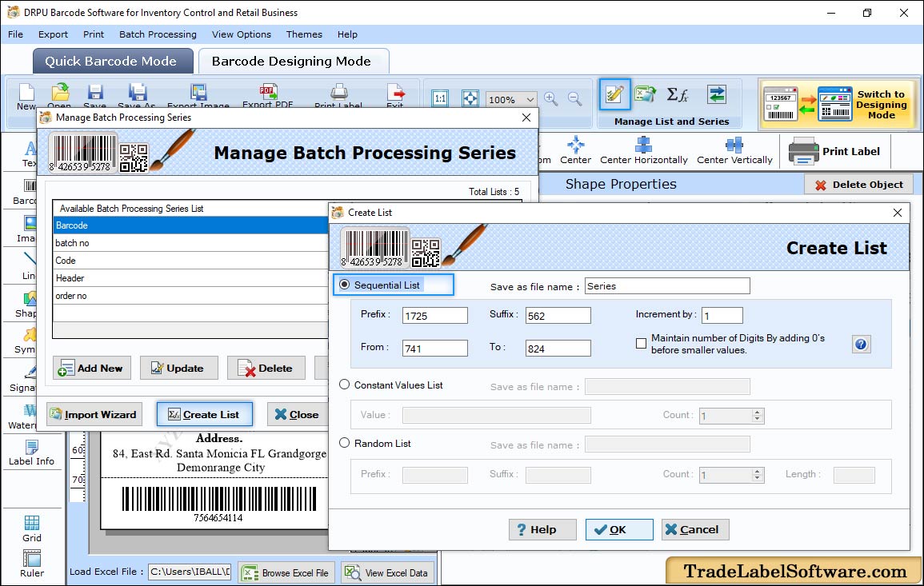
Task: Click the Save toolbar icon
Action: (x=95, y=92)
